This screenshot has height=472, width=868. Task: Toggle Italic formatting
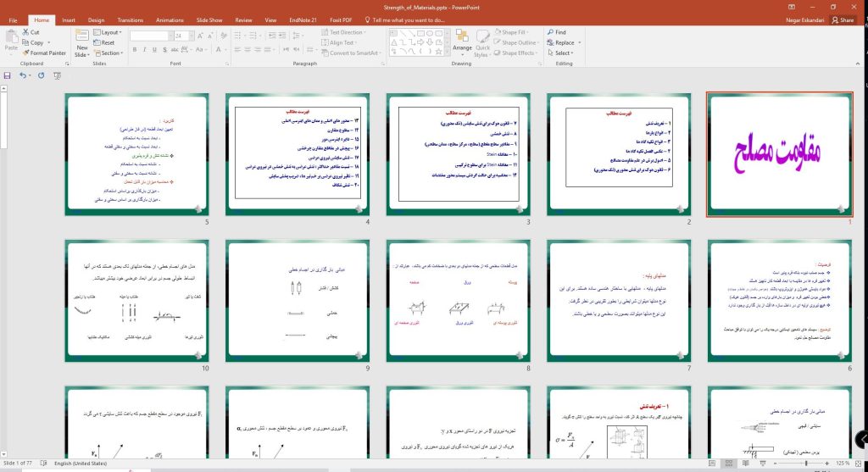tap(144, 50)
